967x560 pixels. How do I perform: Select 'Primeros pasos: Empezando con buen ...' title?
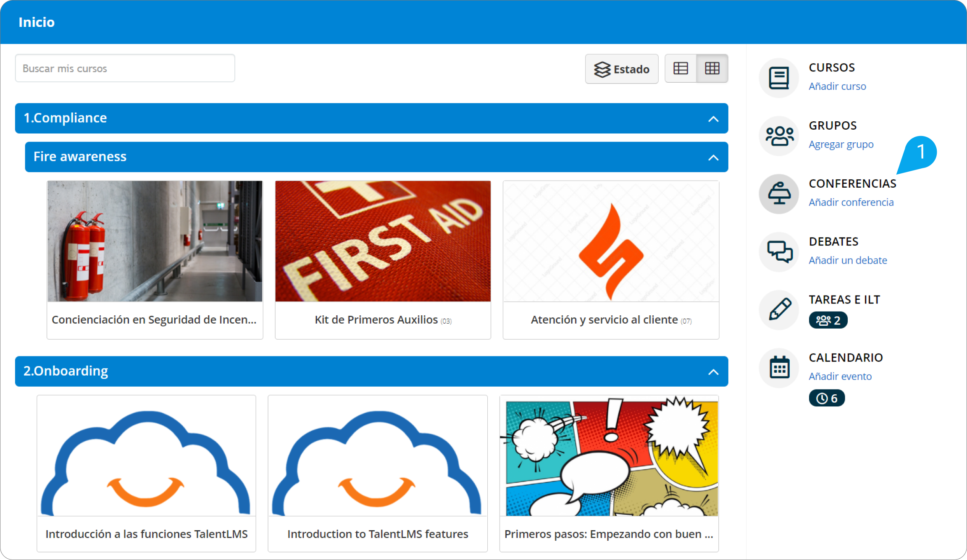(x=609, y=534)
